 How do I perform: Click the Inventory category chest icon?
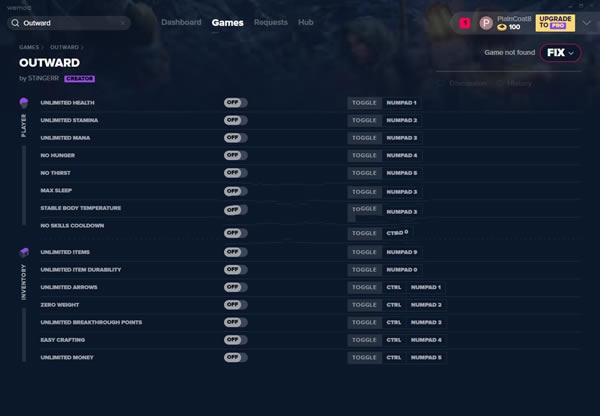[x=24, y=252]
